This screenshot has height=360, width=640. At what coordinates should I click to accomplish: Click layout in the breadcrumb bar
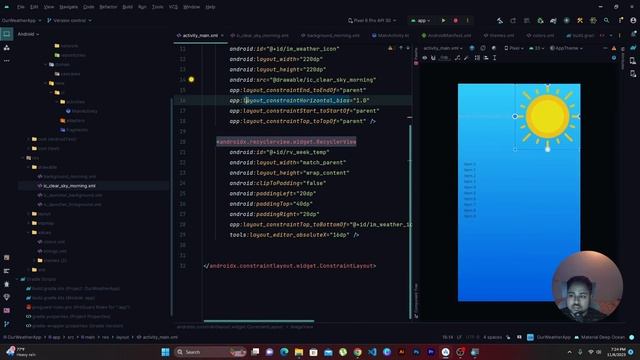coord(122,337)
